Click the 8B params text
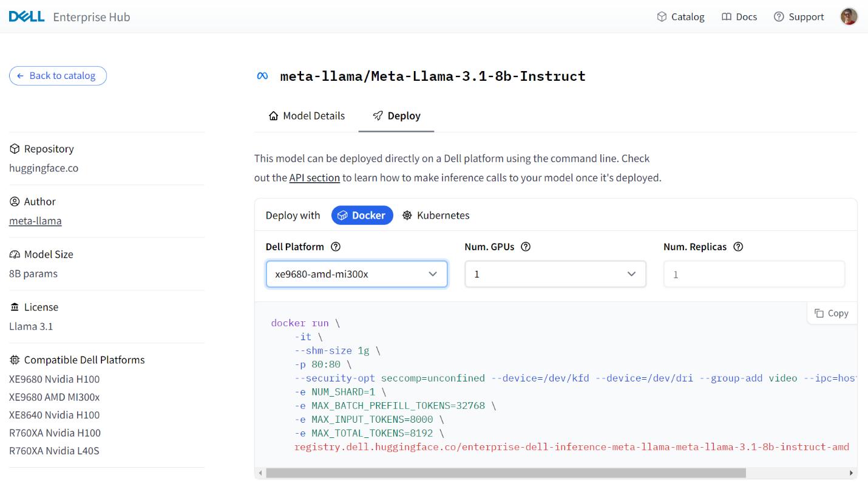Screen dimensions: 868x492 tap(33, 273)
